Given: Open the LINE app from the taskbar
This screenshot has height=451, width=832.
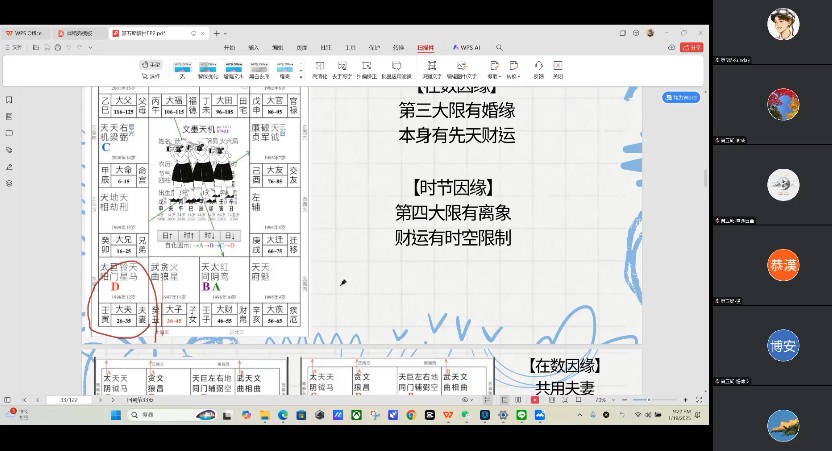Looking at the screenshot, I should pos(521,414).
